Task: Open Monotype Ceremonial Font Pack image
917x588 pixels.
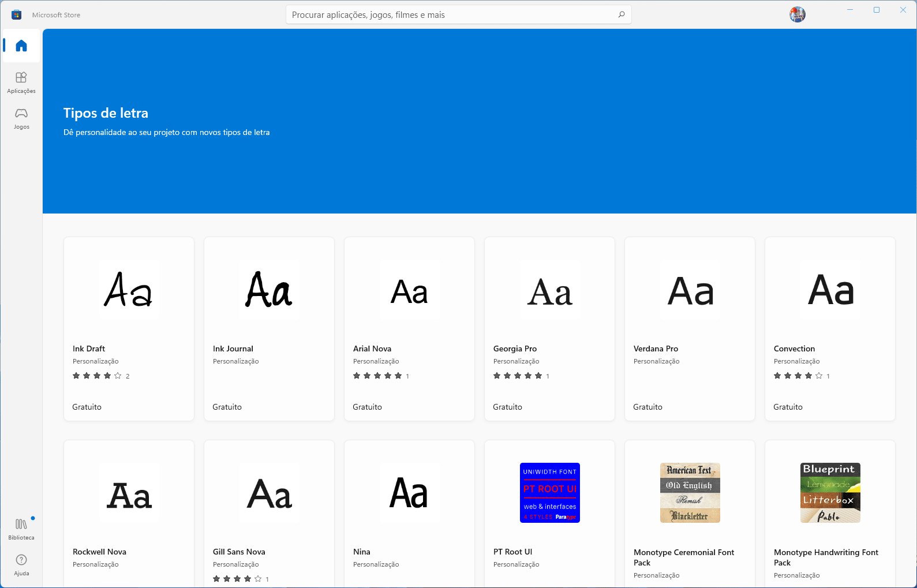Action: click(x=690, y=493)
